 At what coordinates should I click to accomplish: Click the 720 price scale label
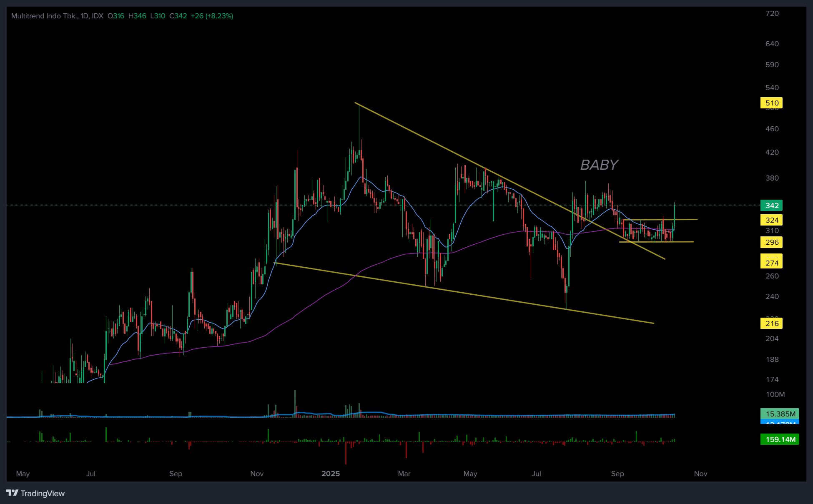tap(772, 13)
